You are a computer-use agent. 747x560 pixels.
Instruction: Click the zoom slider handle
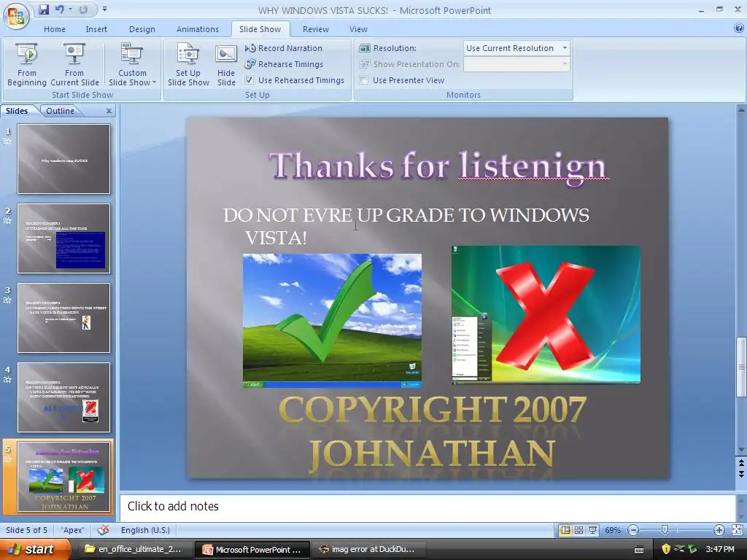click(665, 530)
